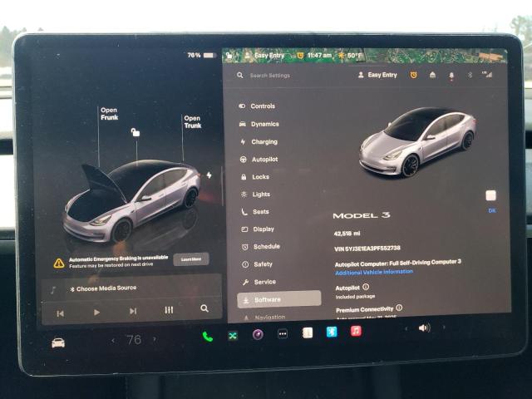
Task: Open the shuffle-arrows app icon in dock
Action: [233, 336]
